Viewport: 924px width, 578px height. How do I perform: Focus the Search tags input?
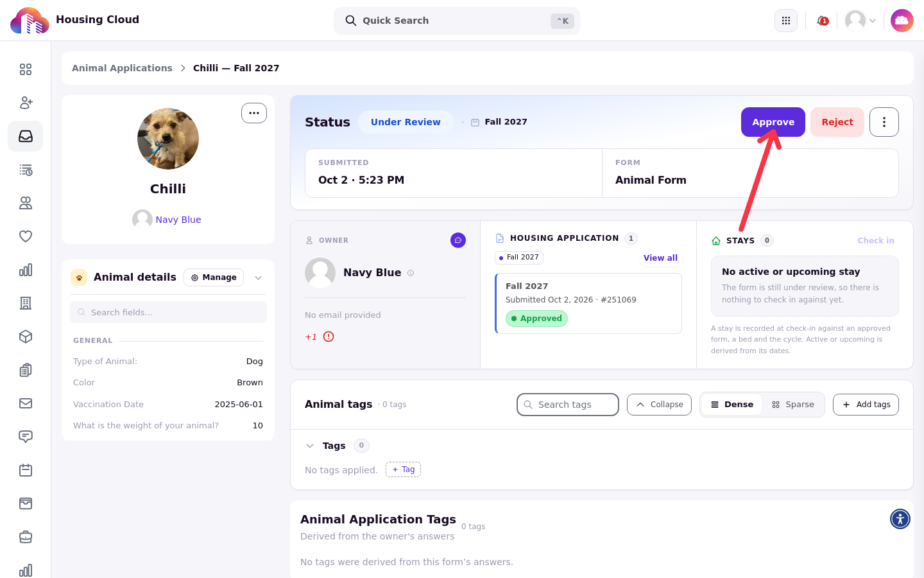tap(568, 405)
